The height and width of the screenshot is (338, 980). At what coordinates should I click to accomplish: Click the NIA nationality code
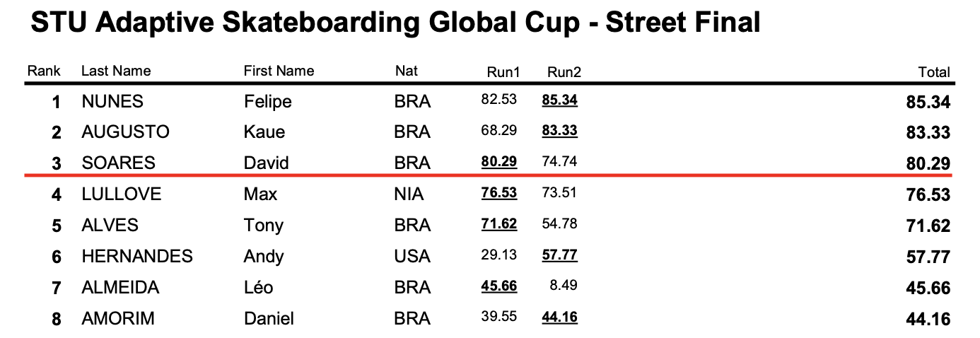[x=409, y=194]
